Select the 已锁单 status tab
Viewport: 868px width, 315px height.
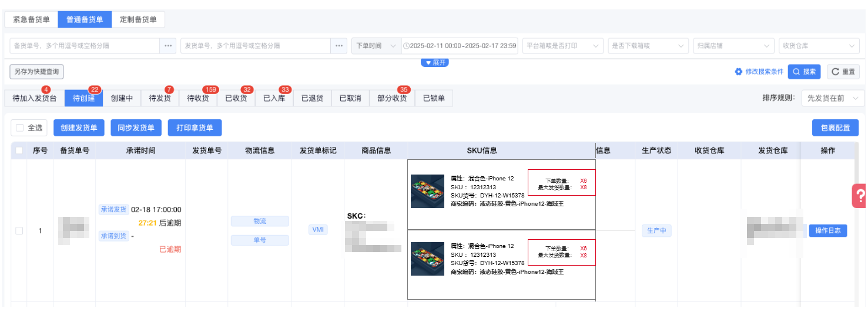(434, 98)
